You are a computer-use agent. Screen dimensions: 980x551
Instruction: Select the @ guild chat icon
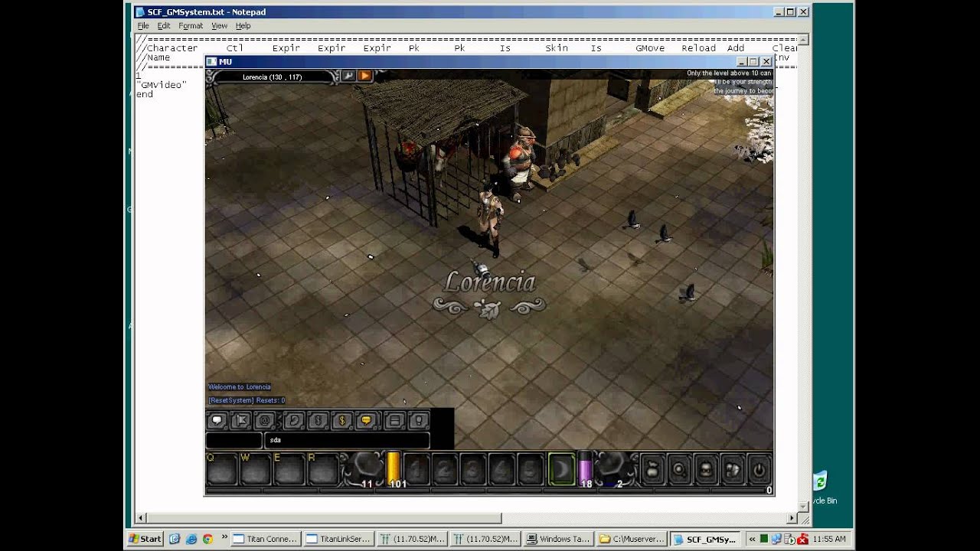point(265,420)
